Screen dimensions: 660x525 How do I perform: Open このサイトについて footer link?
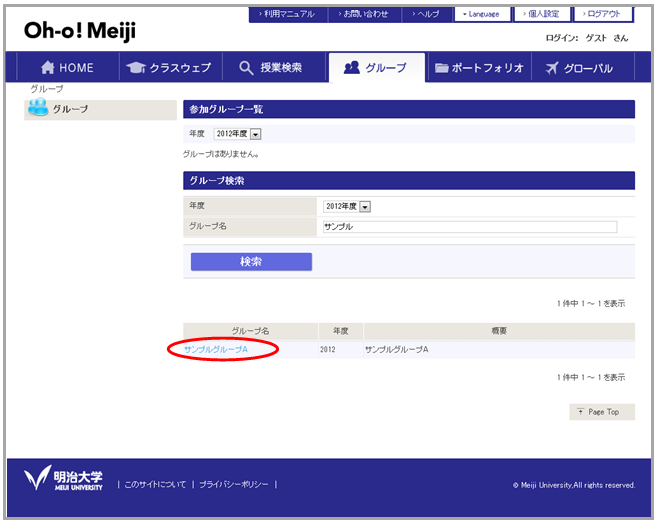click(x=155, y=485)
